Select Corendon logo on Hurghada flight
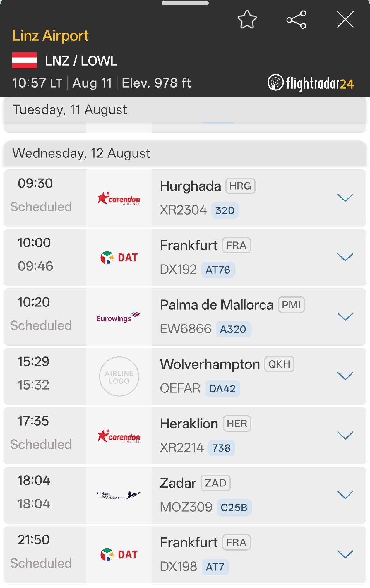The height and width of the screenshot is (588, 370). (x=119, y=198)
